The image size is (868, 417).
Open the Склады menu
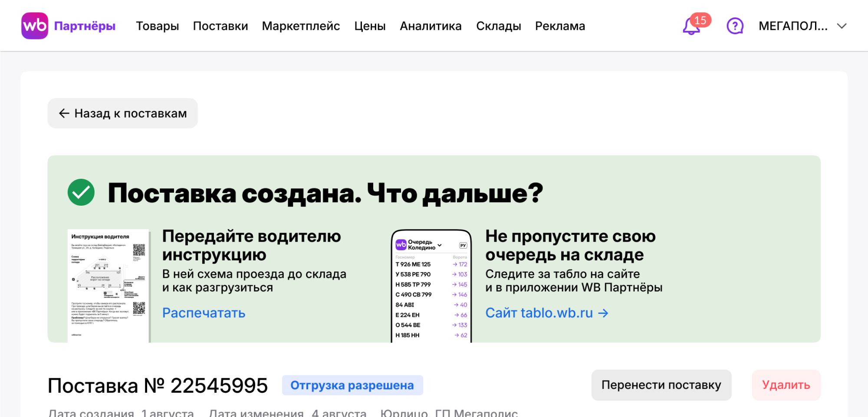(x=498, y=26)
